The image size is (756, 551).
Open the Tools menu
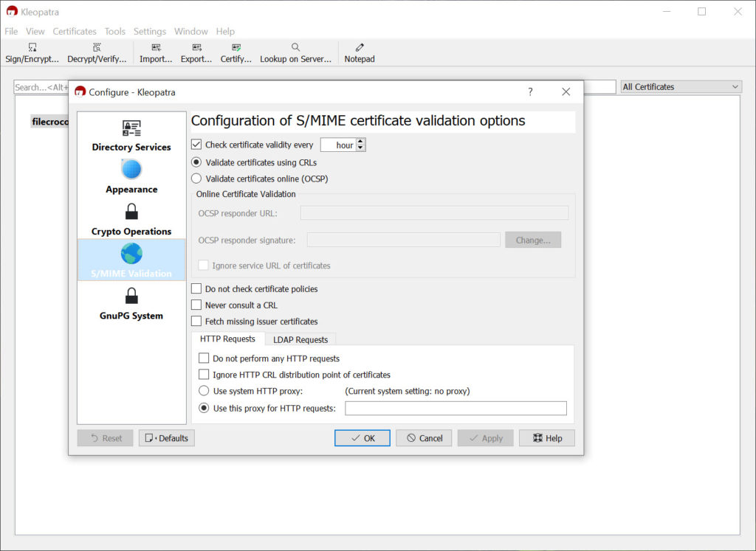[x=114, y=31]
